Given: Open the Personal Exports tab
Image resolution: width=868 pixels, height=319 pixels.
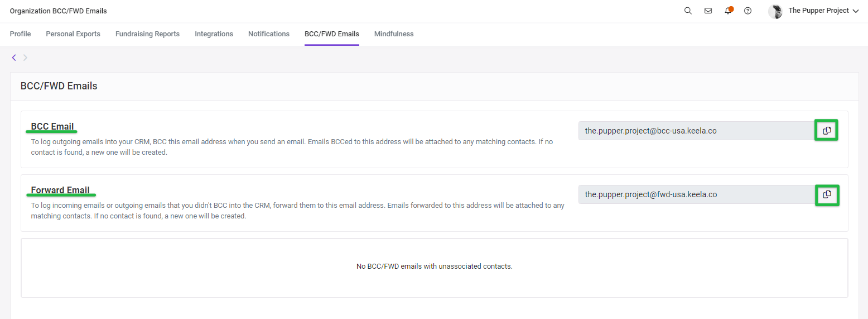Looking at the screenshot, I should coord(73,34).
